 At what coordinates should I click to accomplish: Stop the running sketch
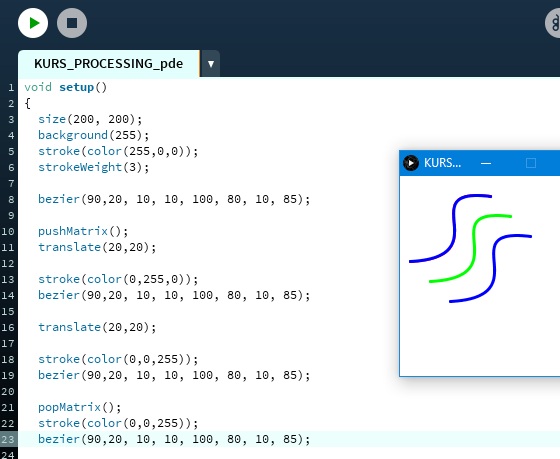[x=72, y=23]
